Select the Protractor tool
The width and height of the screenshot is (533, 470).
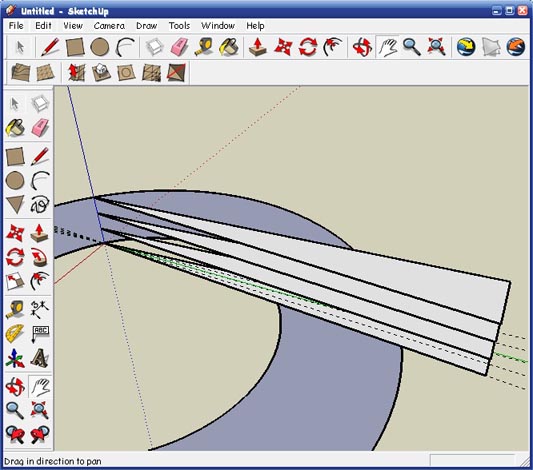(15, 333)
